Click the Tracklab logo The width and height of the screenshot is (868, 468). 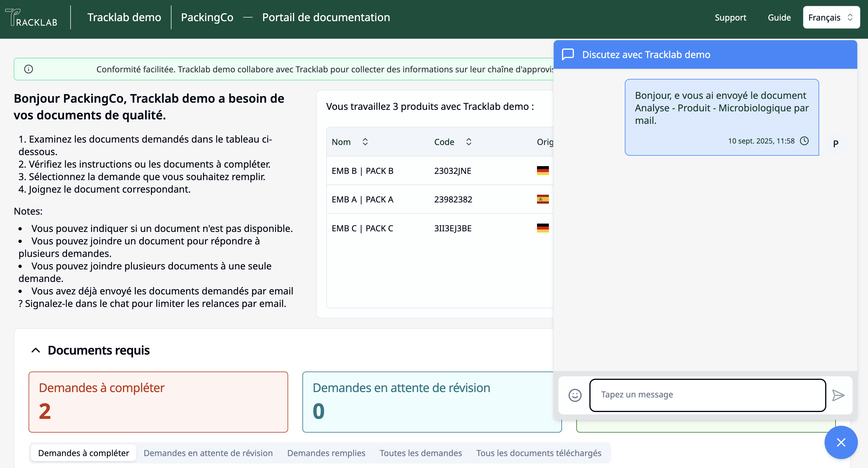[x=31, y=18]
